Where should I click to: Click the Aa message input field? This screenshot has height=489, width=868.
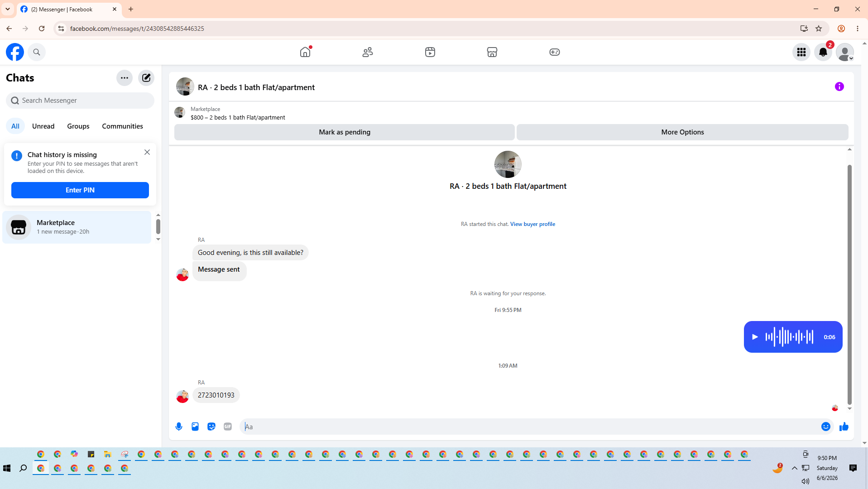(530, 427)
